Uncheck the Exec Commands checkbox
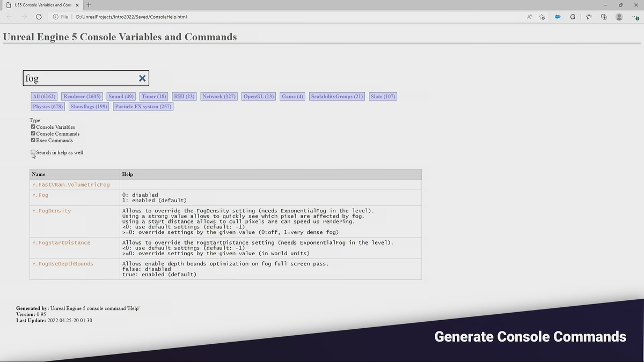Image resolution: width=644 pixels, height=362 pixels. (x=33, y=140)
